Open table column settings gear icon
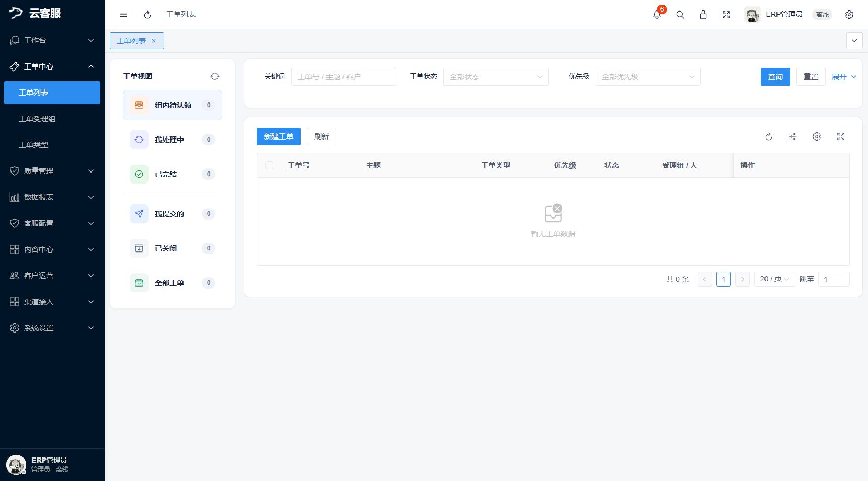868x481 pixels. tap(817, 136)
